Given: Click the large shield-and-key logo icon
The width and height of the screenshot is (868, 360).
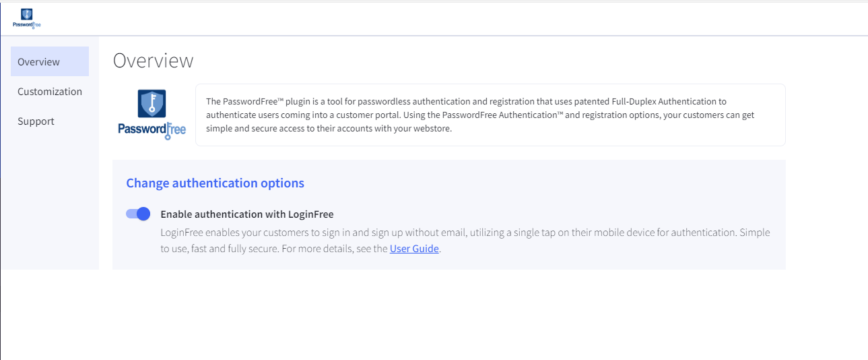Looking at the screenshot, I should coord(152,104).
